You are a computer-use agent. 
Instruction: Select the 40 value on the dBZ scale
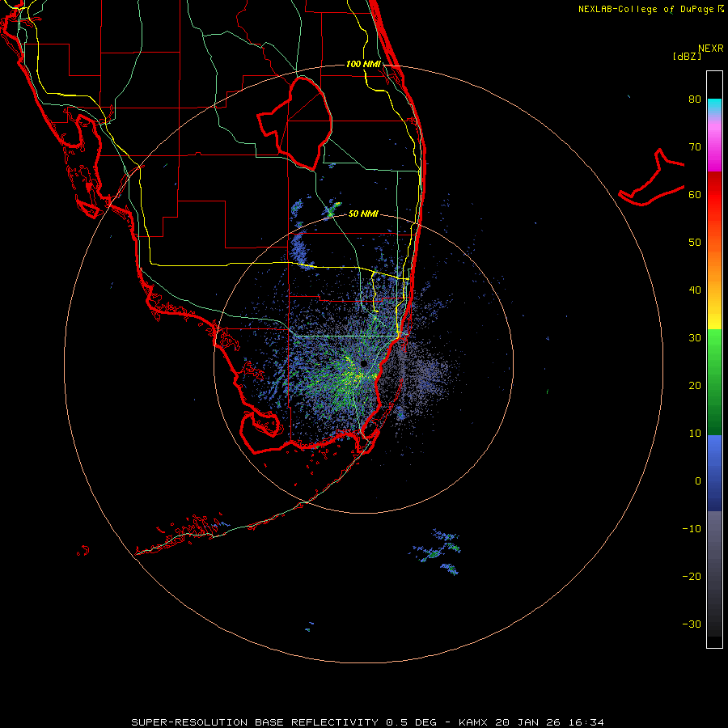[x=695, y=290]
